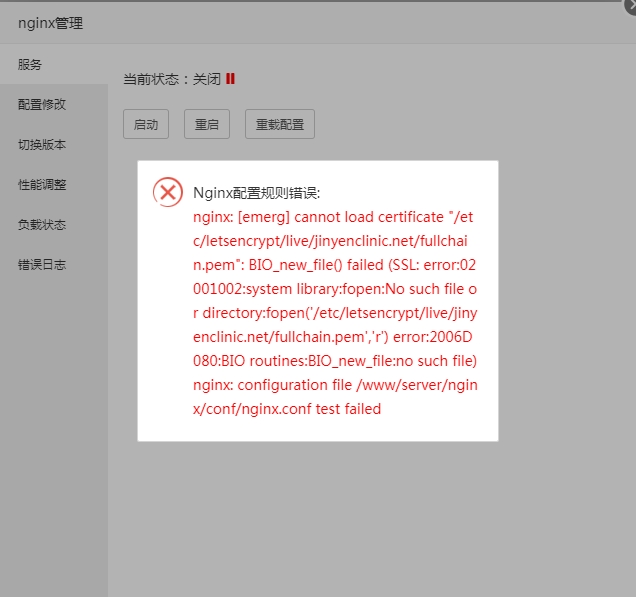Click the 启动 button
Image resolution: width=636 pixels, height=597 pixels.
point(146,124)
